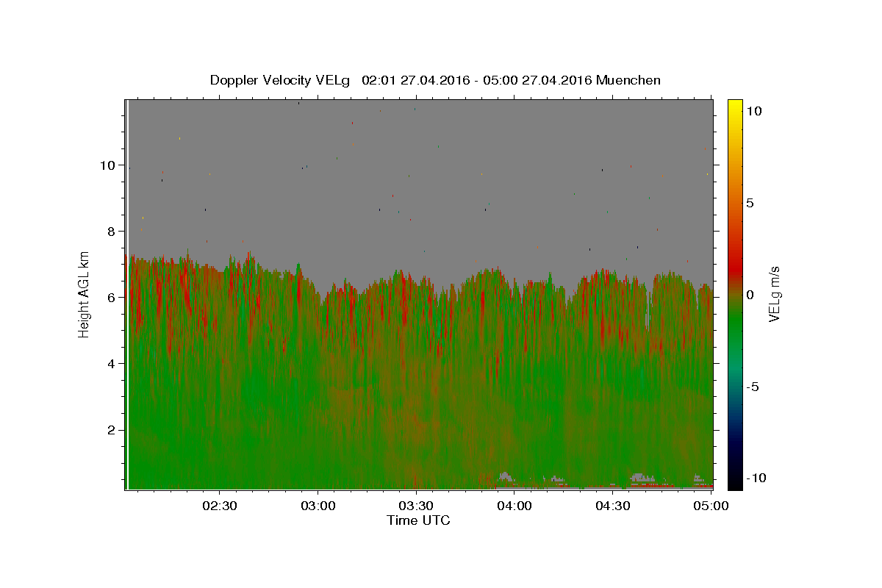Click the VELg m/s colorbar title
882x588 pixels.
point(774,294)
